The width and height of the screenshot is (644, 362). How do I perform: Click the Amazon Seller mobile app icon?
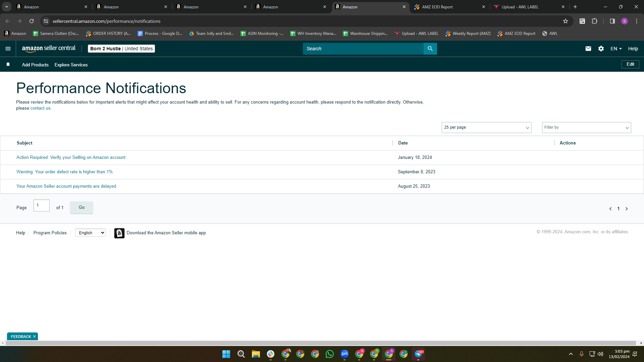119,233
